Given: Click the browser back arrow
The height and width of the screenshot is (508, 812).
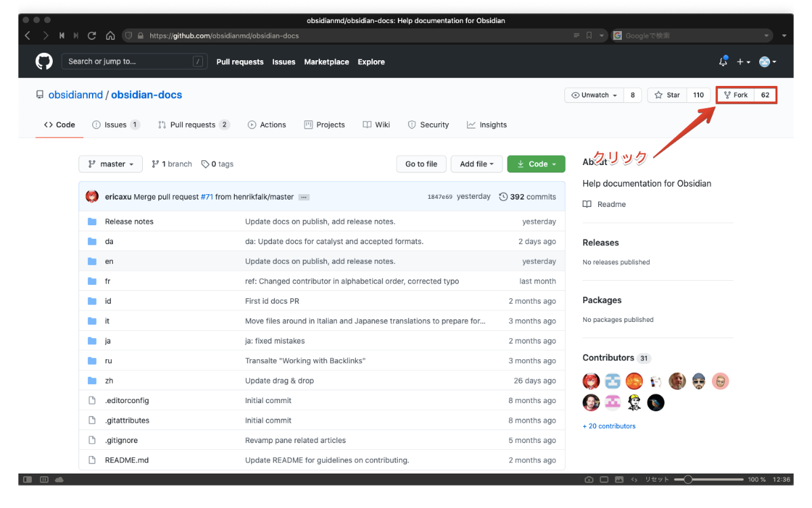Looking at the screenshot, I should tap(28, 36).
